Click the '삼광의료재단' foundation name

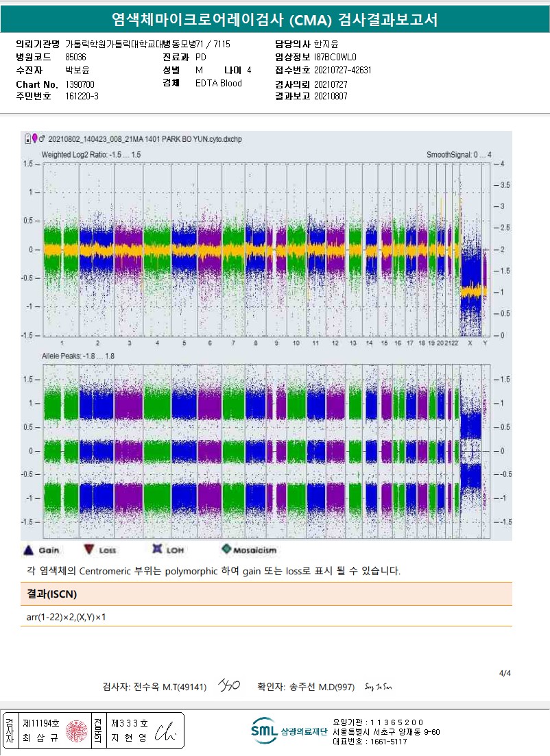click(304, 731)
